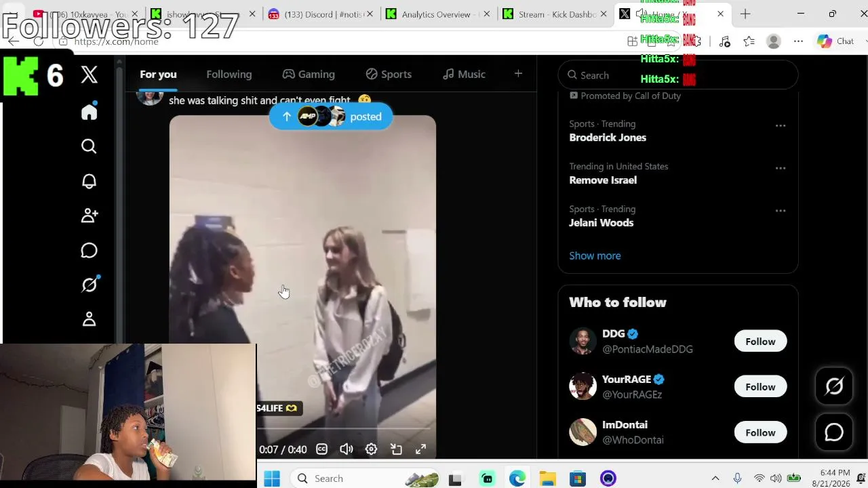868x488 pixels.
Task: Switch to the For you tab
Action: [x=158, y=74]
